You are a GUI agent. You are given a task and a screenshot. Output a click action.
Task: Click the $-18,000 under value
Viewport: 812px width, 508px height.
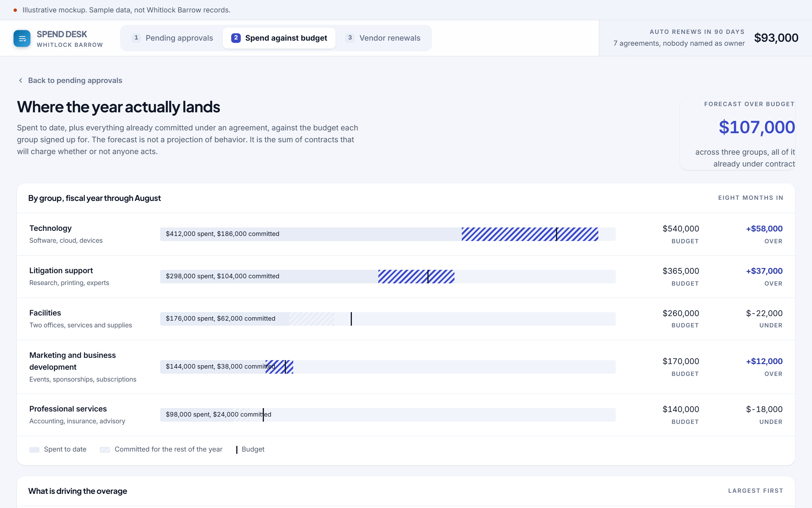tap(764, 409)
